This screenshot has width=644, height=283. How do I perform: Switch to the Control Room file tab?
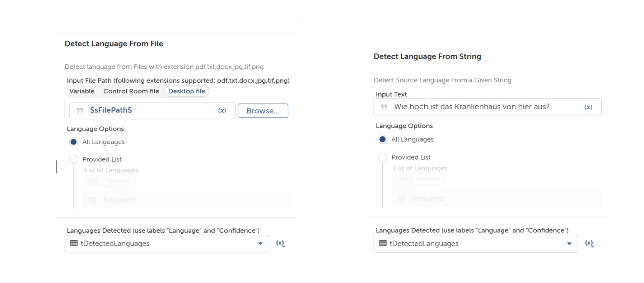tap(131, 91)
